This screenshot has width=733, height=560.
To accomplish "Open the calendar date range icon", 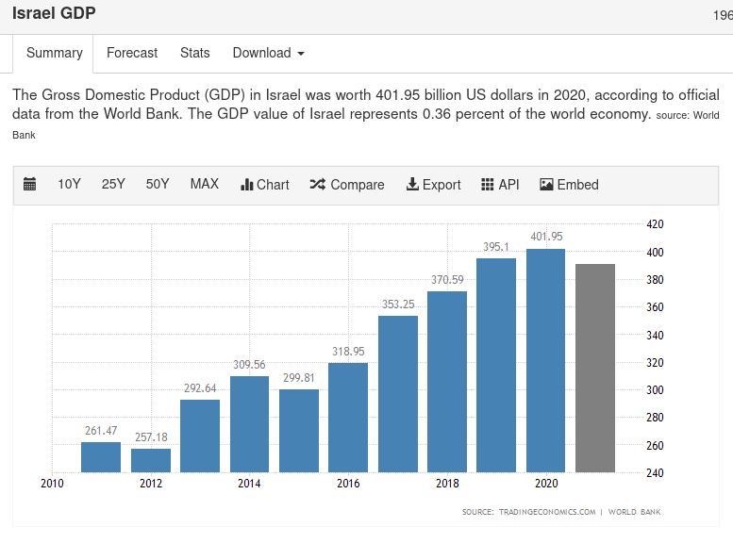I will click(29, 184).
